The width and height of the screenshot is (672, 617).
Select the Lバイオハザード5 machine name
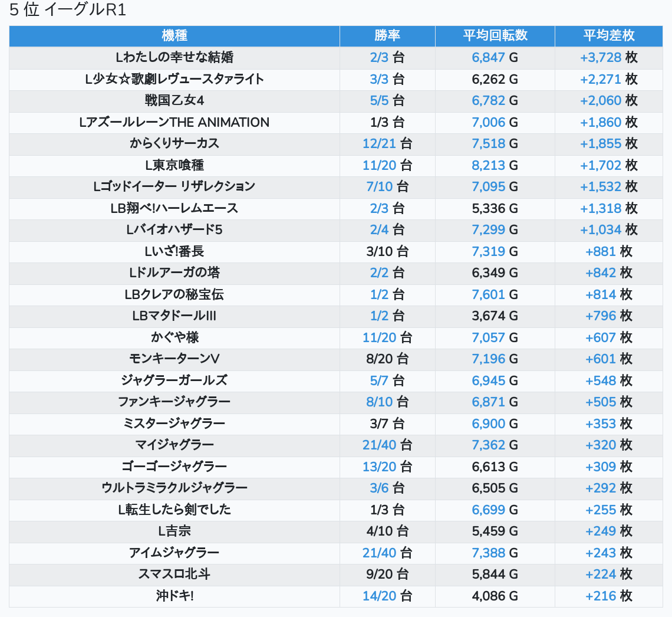tap(174, 230)
